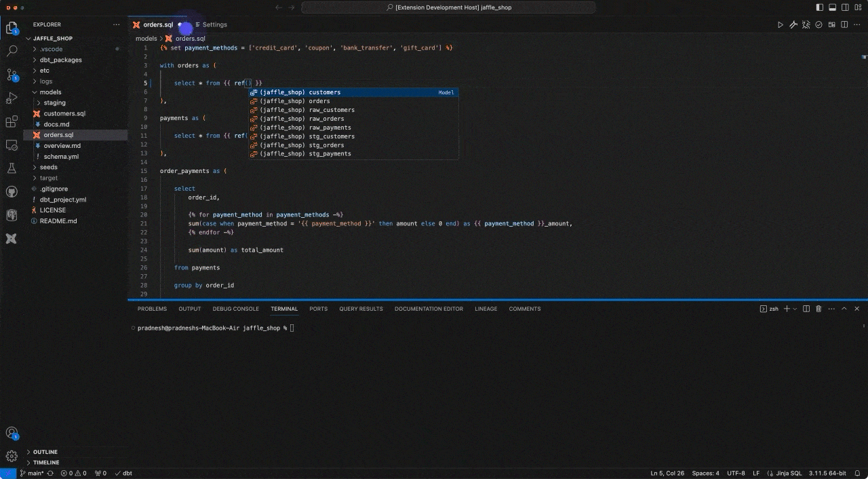The height and width of the screenshot is (479, 868).
Task: Click the build model hammer icon
Action: pyautogui.click(x=793, y=24)
